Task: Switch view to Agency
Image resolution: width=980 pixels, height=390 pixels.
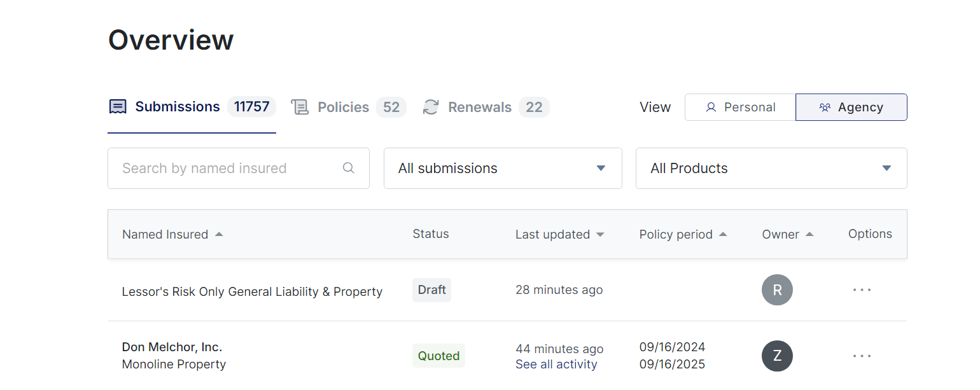Action: pos(851,108)
